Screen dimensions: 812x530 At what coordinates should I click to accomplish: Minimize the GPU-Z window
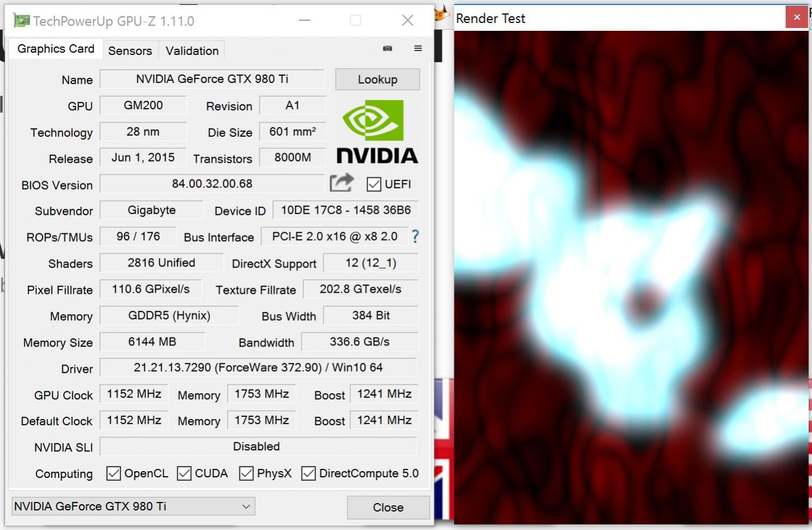[304, 21]
